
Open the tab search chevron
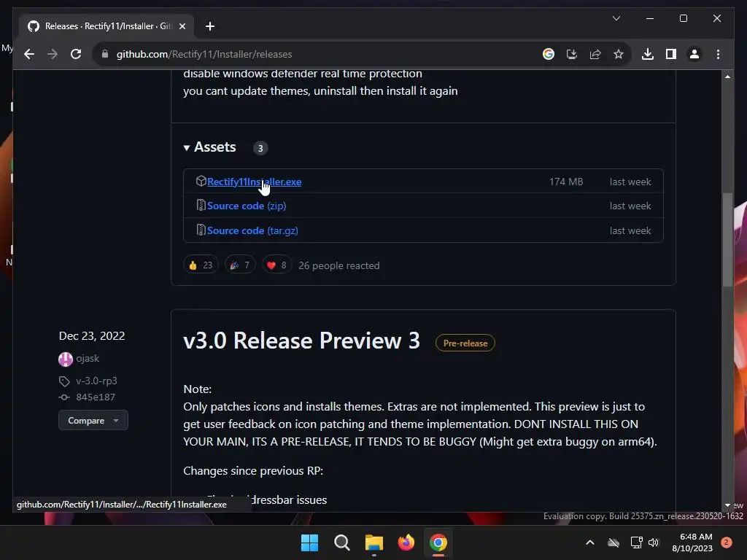[x=616, y=18]
